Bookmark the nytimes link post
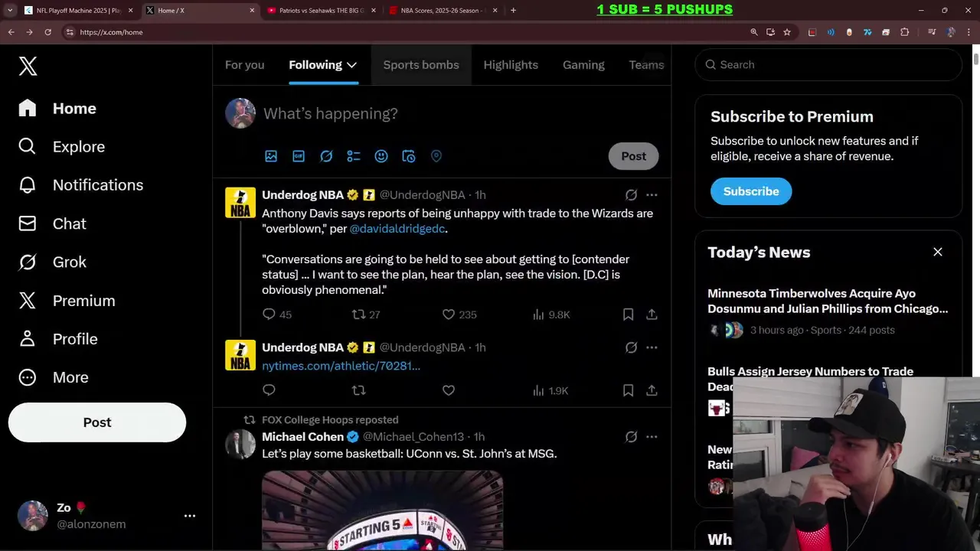Screen dimensions: 980x551 coord(628,390)
